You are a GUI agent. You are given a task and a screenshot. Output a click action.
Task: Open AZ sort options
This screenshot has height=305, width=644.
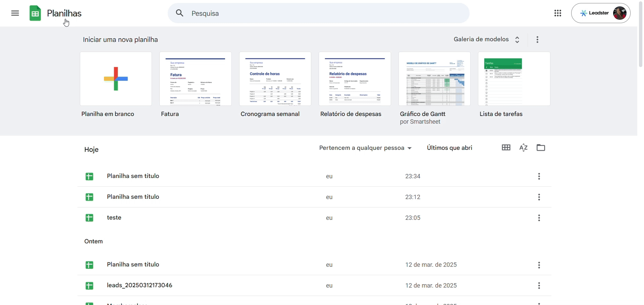click(524, 147)
